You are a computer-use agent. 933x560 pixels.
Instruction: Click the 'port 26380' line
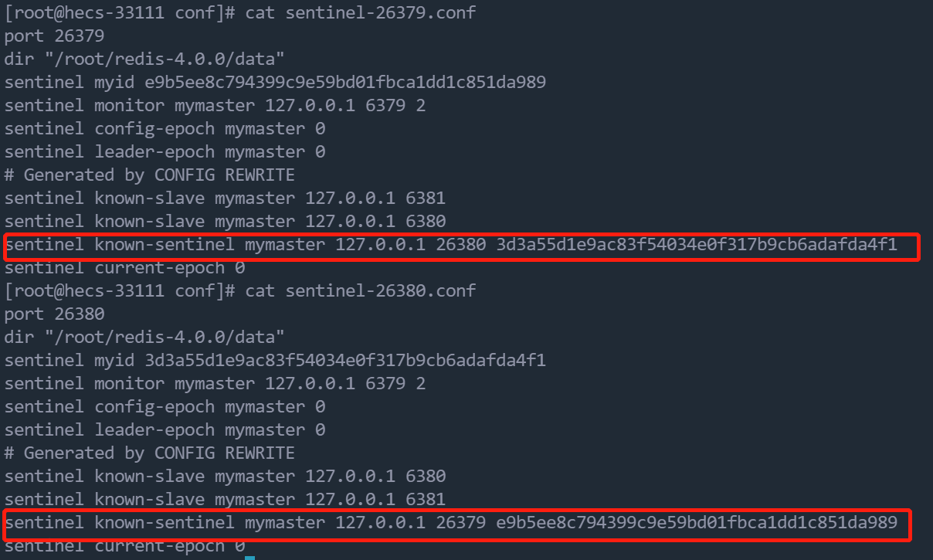click(x=54, y=314)
